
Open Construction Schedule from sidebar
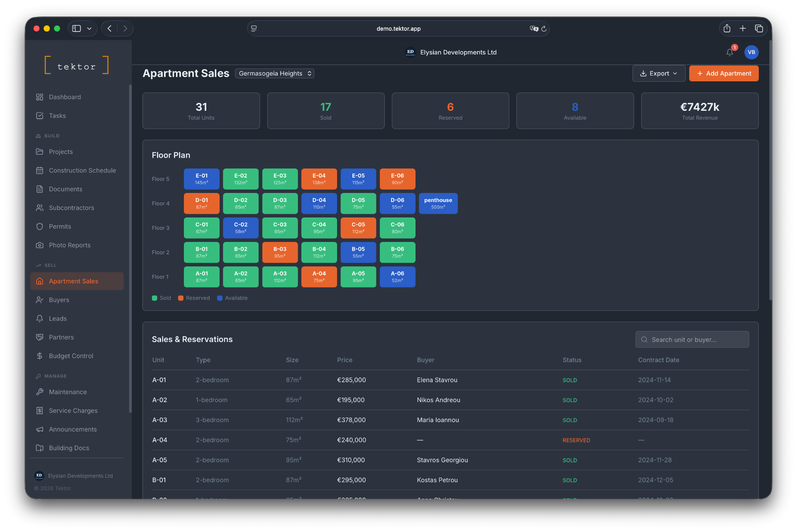pos(82,170)
